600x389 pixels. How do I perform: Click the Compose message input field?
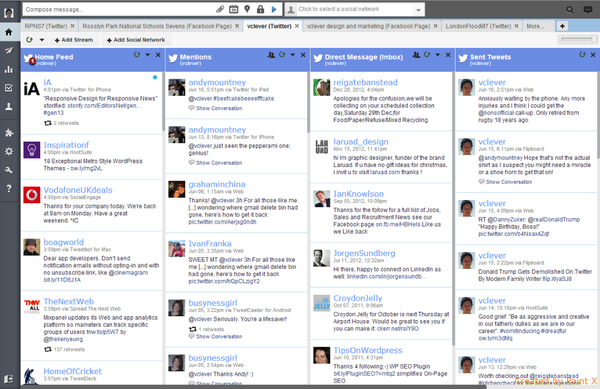click(119, 9)
